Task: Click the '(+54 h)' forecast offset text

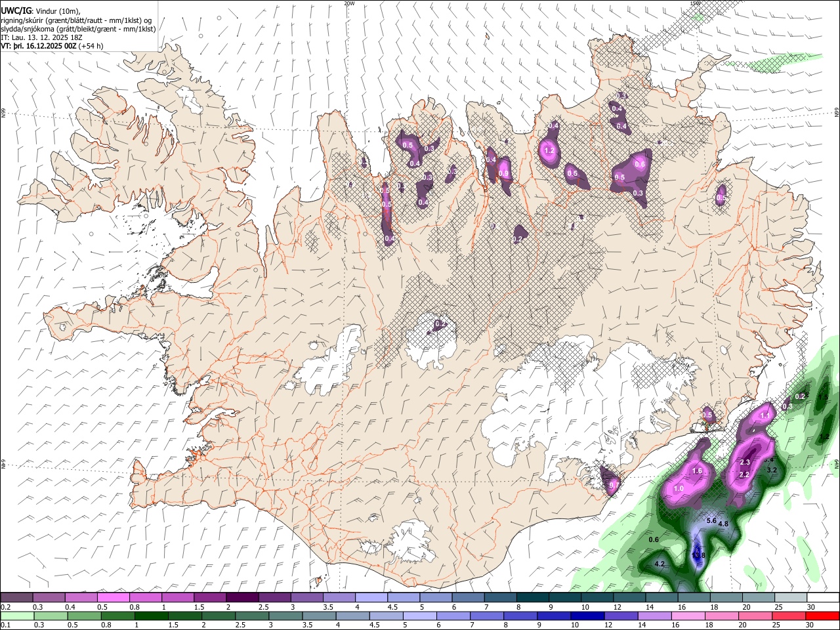Action: (x=91, y=46)
